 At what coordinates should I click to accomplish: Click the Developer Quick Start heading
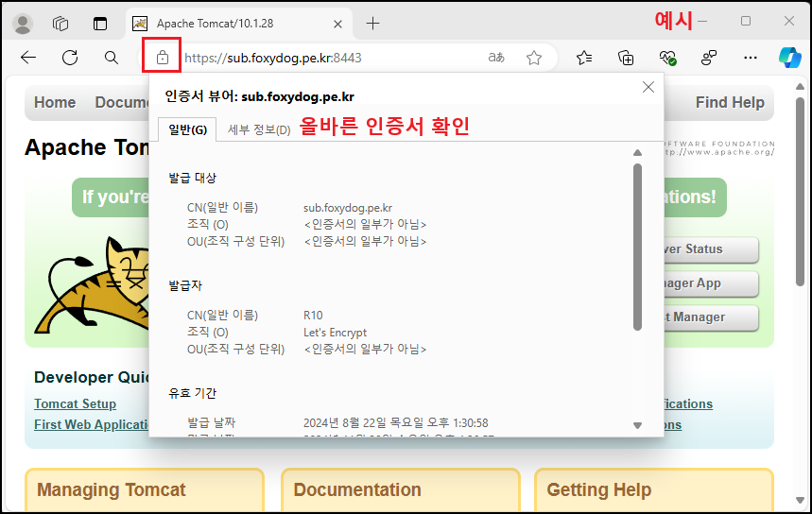tap(92, 377)
